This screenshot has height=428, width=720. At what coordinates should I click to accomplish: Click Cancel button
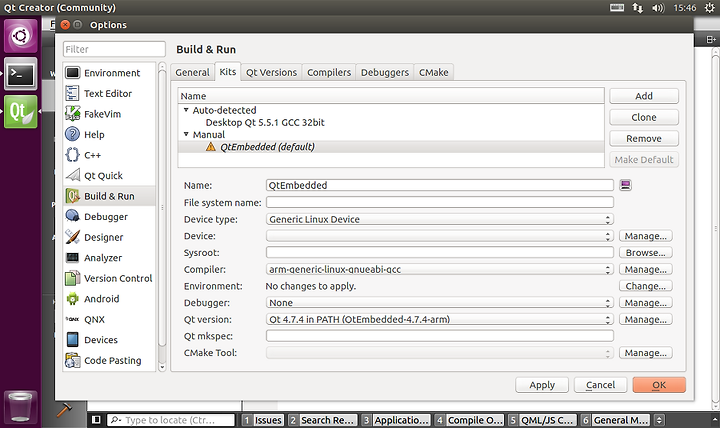pos(600,385)
